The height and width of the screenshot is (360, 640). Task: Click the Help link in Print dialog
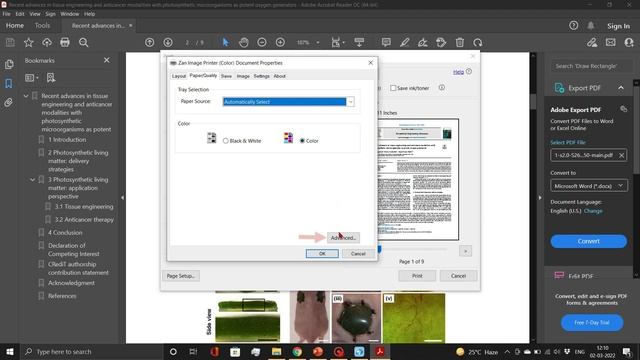click(458, 72)
